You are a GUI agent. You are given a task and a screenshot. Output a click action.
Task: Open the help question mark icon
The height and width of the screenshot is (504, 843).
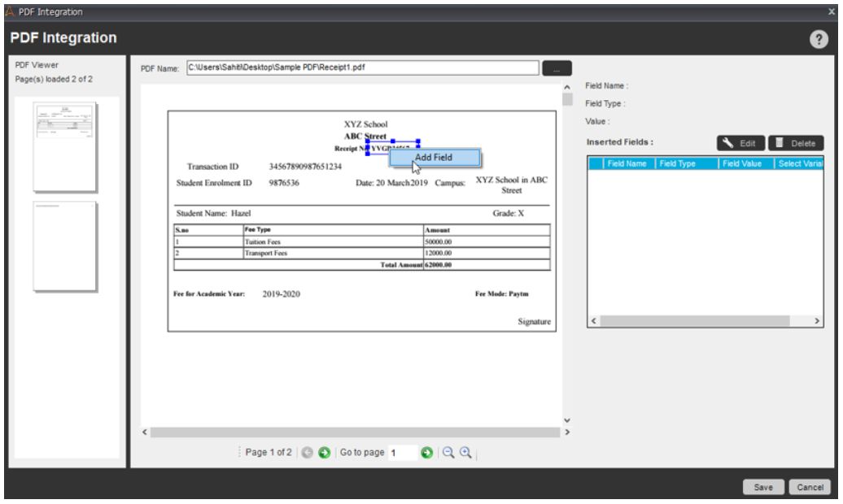tap(819, 39)
